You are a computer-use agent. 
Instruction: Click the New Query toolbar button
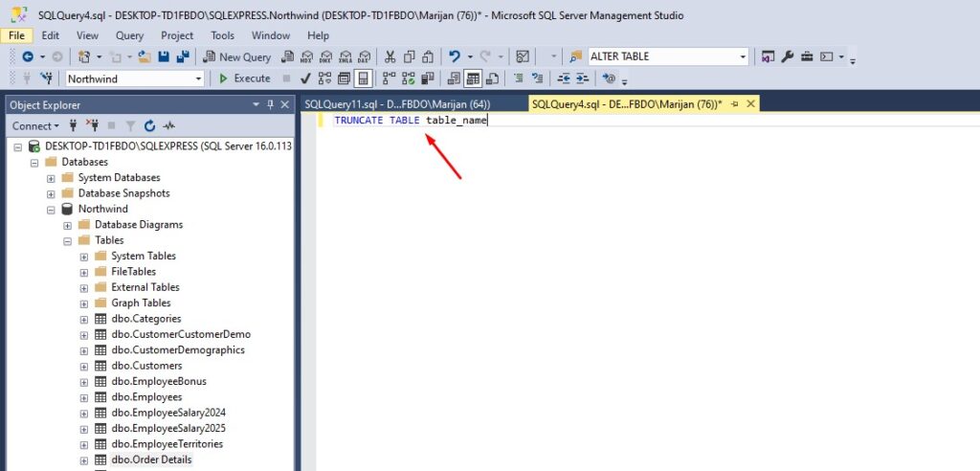click(237, 56)
